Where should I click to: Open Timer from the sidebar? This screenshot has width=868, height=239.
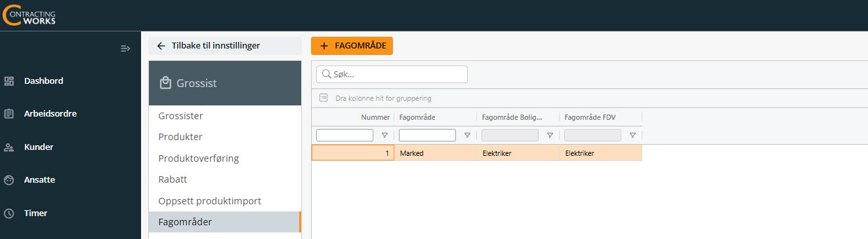click(35, 213)
